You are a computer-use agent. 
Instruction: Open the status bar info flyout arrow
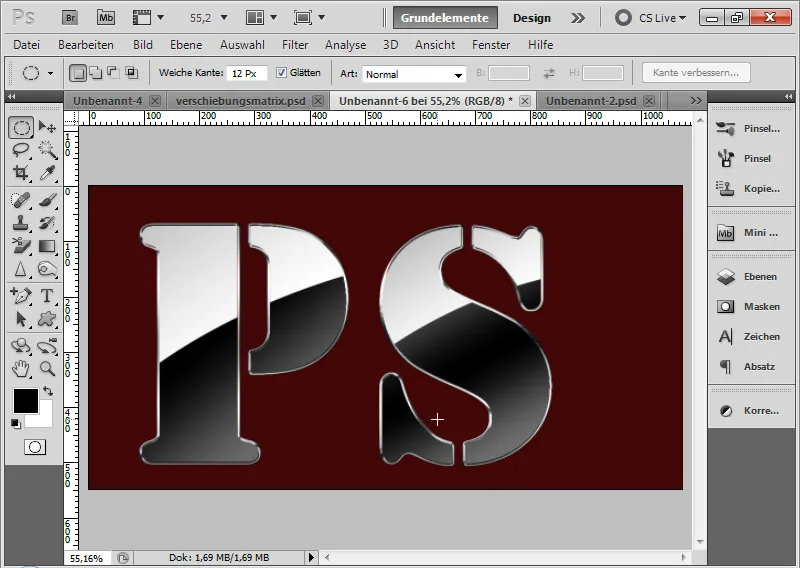[311, 557]
